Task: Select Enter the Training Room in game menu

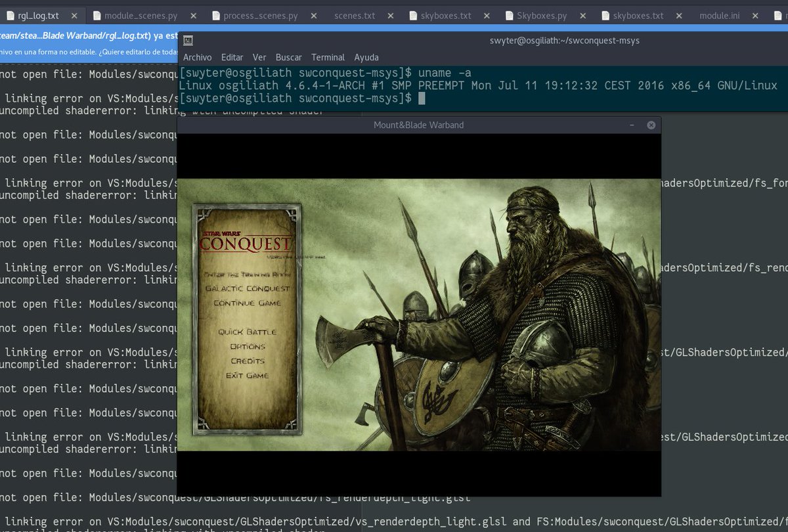Action: coord(248,274)
